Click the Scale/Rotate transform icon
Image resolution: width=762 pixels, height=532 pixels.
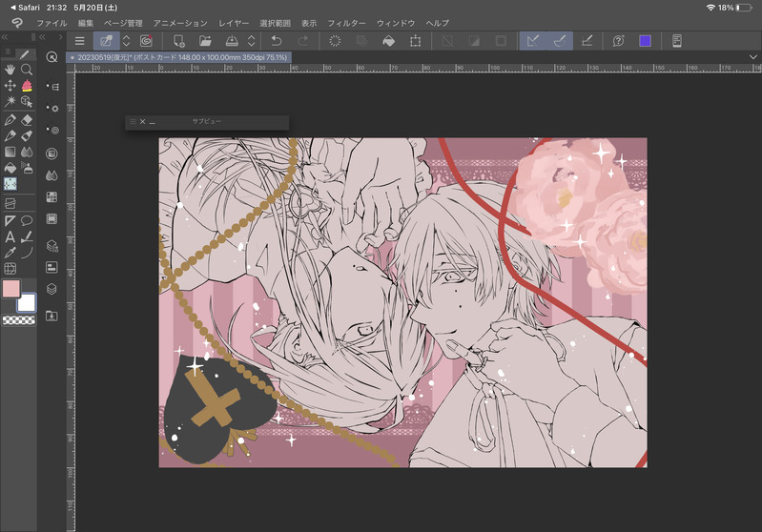[x=416, y=41]
